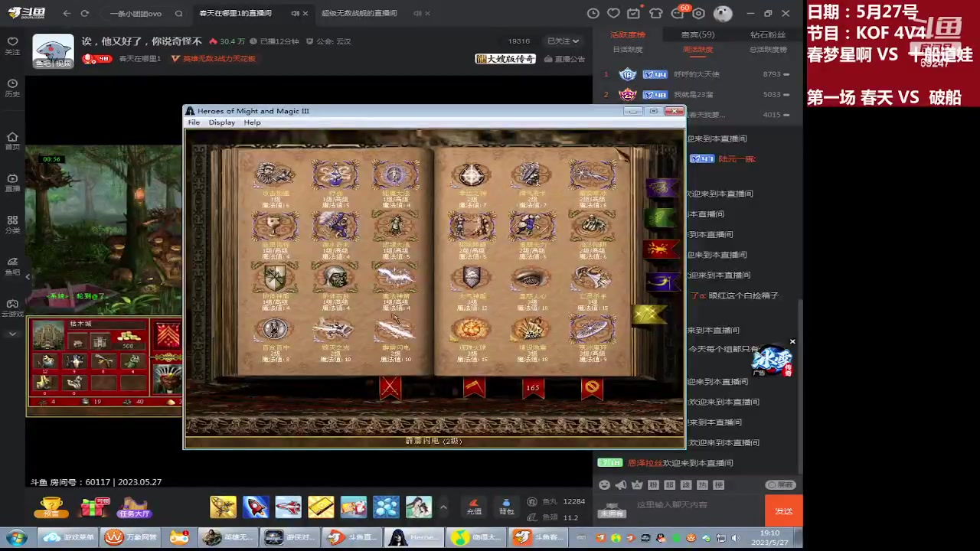
Task: Select the 总活跃度榜 ranking filter
Action: 768,50
